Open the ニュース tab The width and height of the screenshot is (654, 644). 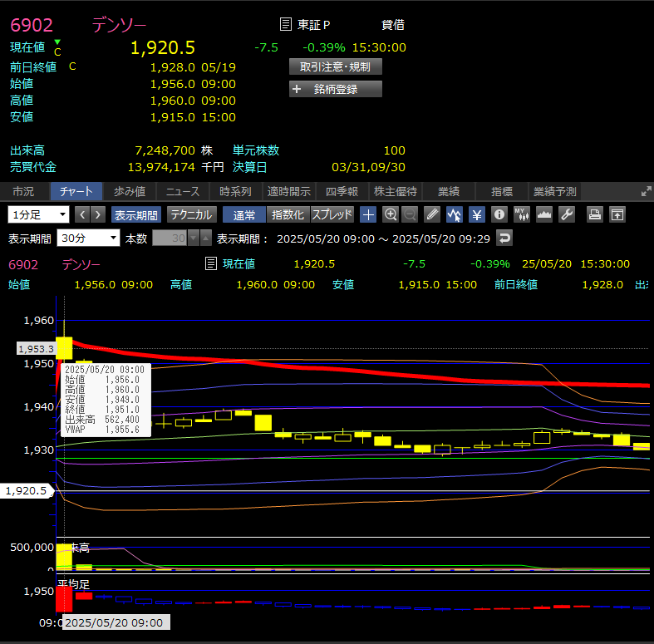[x=183, y=191]
